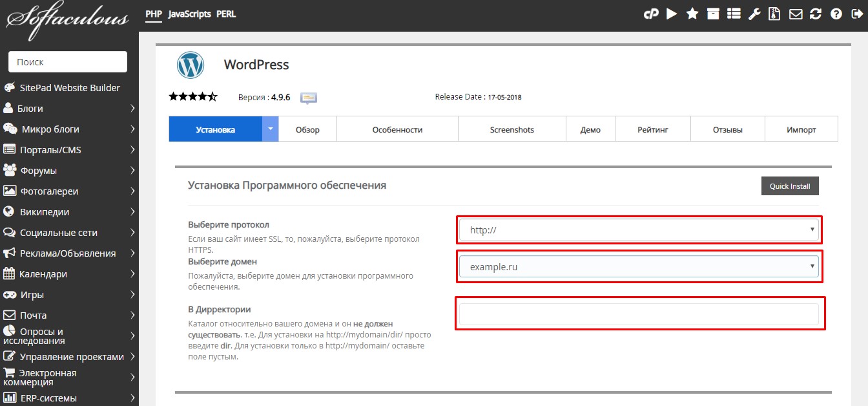Click the Блоги person icon

pos(8,109)
